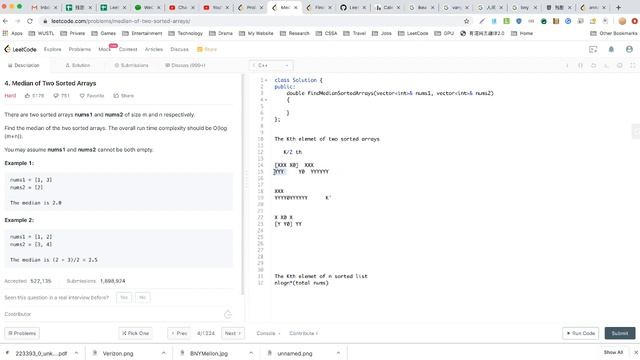This screenshot has height=360, width=640.
Task: Open the notifications bell
Action: point(611,49)
